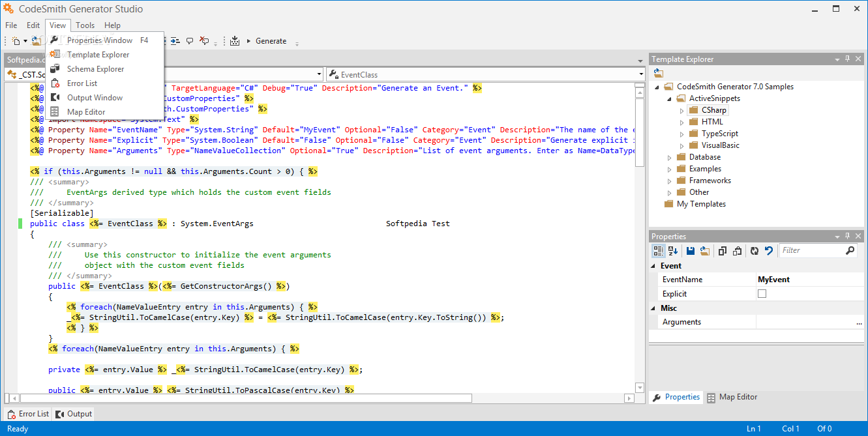This screenshot has width=868, height=436.
Task: Click the editor horizontal scrollbar right arrow
Action: [629, 398]
